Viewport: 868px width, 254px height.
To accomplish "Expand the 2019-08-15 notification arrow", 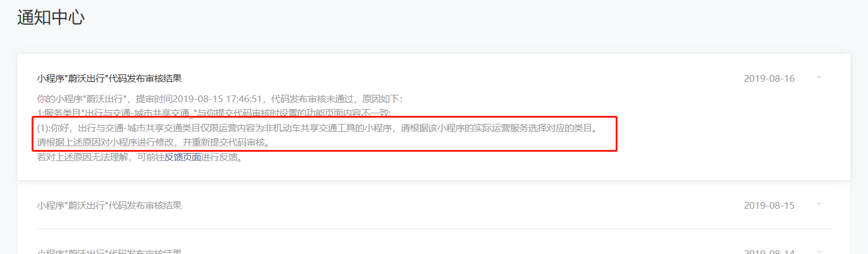I will (x=819, y=204).
